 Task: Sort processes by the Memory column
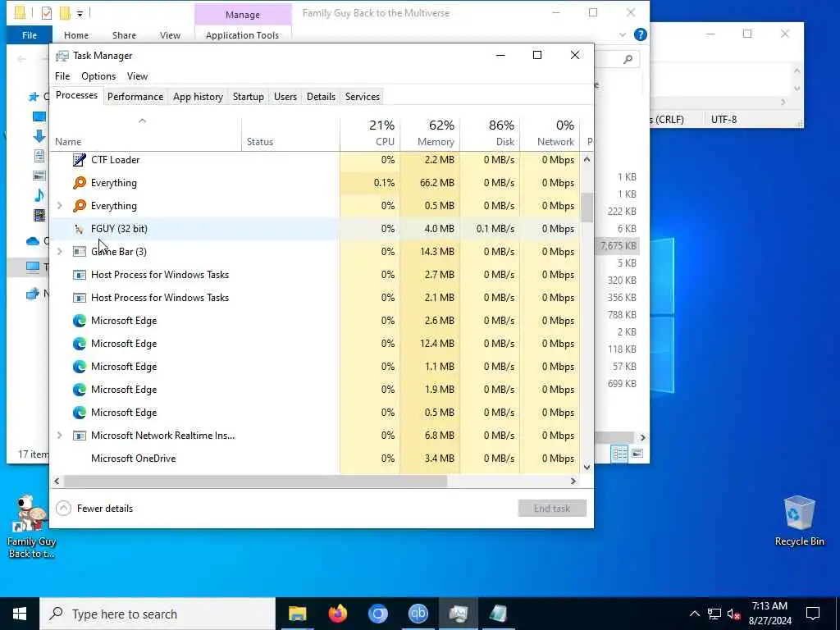[x=430, y=134]
